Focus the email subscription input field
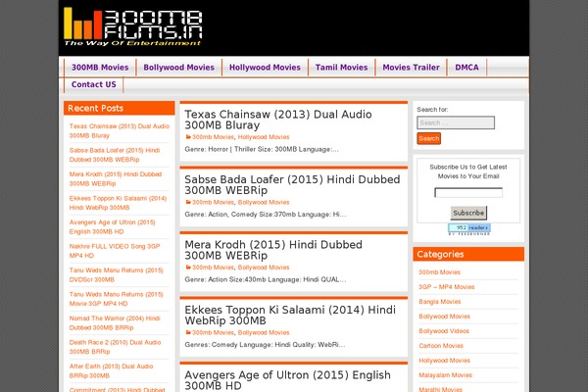Screen dimensions: 588x392 point(468,193)
